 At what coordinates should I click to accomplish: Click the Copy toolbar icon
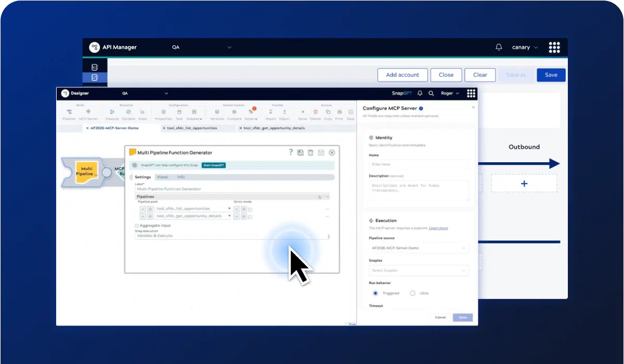328,112
